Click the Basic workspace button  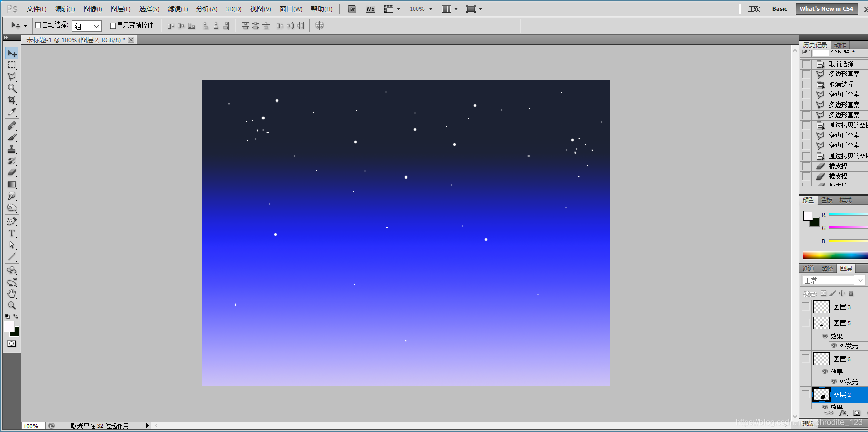pos(780,9)
